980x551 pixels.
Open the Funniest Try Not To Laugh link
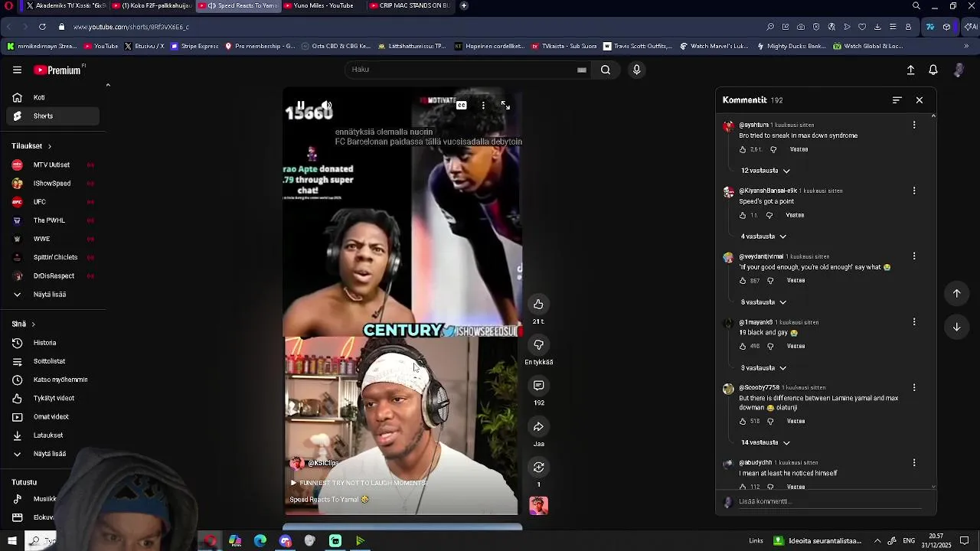(x=358, y=483)
